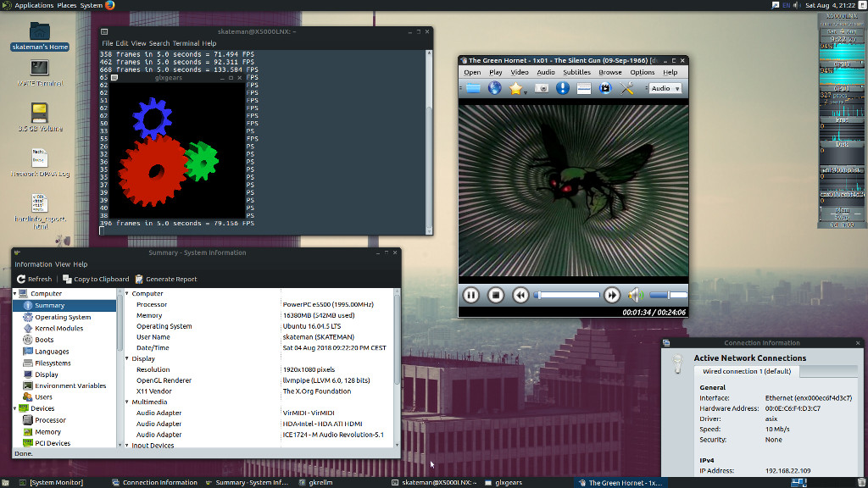This screenshot has width=868, height=488.
Task: Click Generate Report button
Action: pos(166,279)
